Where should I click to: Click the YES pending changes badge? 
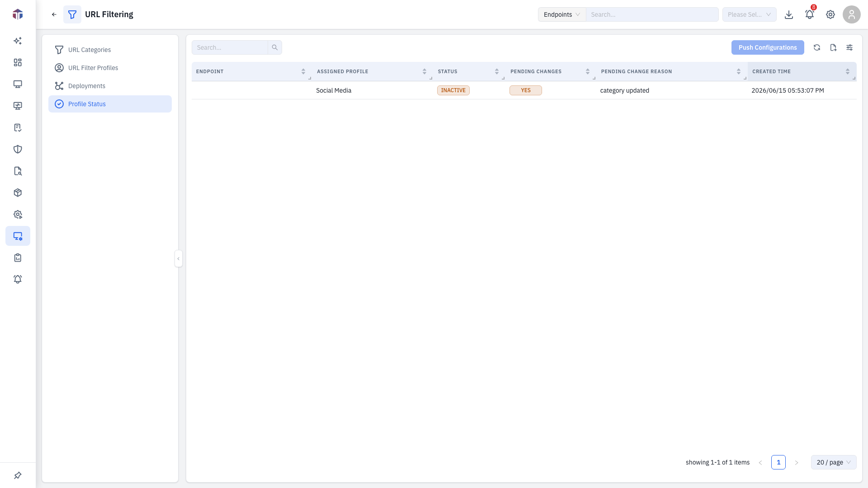526,90
